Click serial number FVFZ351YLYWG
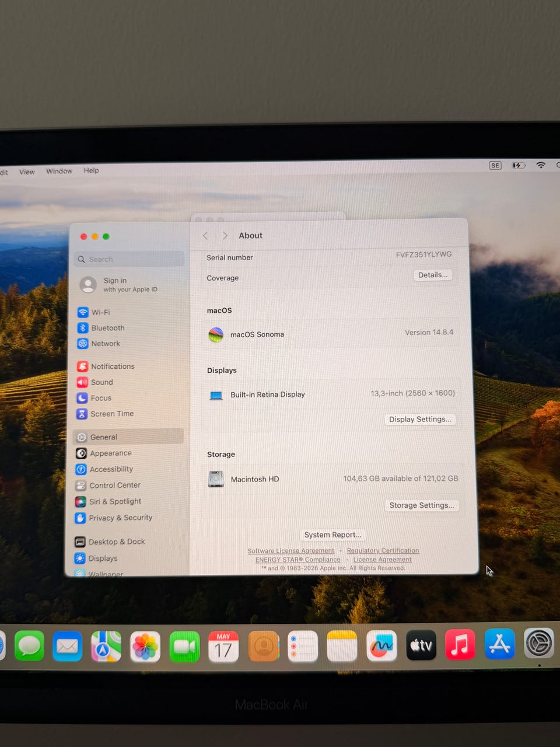Screen dimensions: 560x747 coord(423,254)
